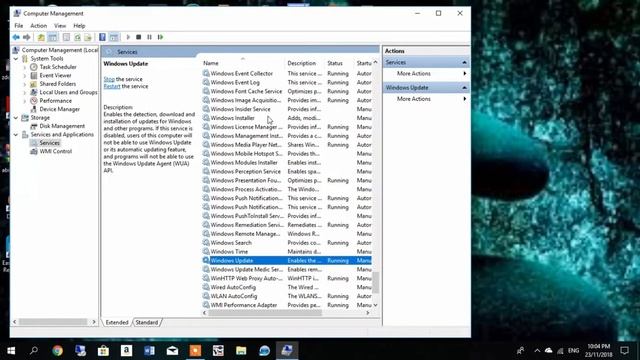Select Services in the console tree
This screenshot has height=360, width=640.
[49, 143]
